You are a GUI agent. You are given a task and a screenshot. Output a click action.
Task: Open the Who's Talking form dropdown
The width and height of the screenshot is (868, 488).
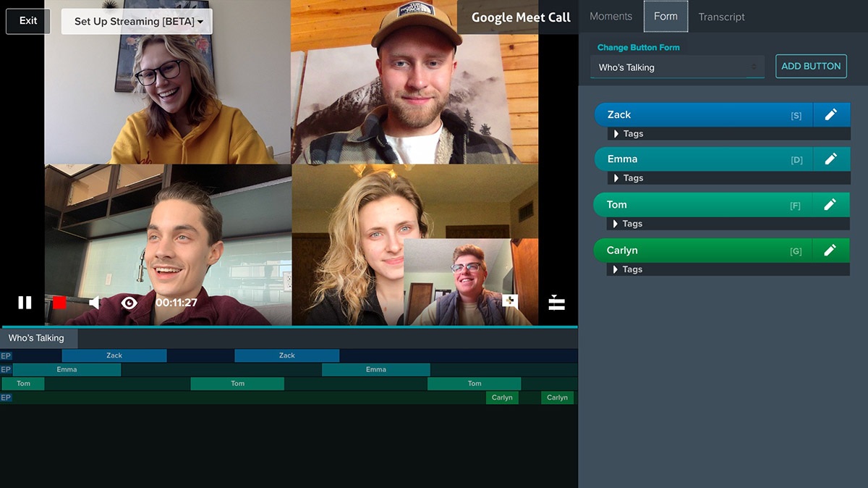point(677,67)
